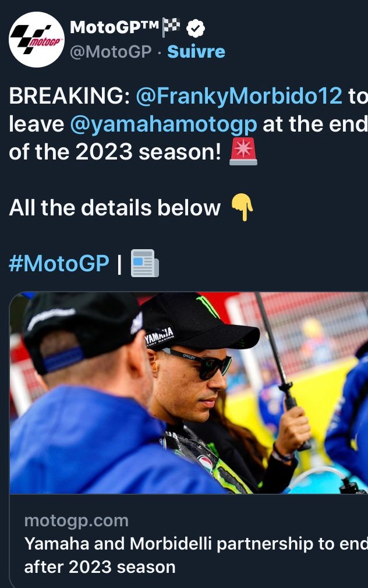Click the @MotoGP handle
The width and height of the screenshot is (368, 588).
[111, 52]
